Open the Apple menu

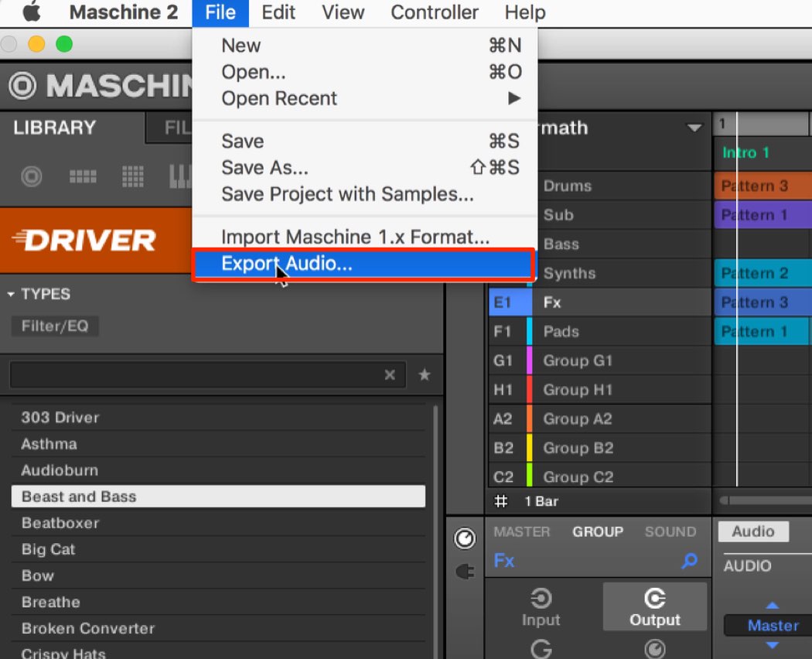coord(32,12)
